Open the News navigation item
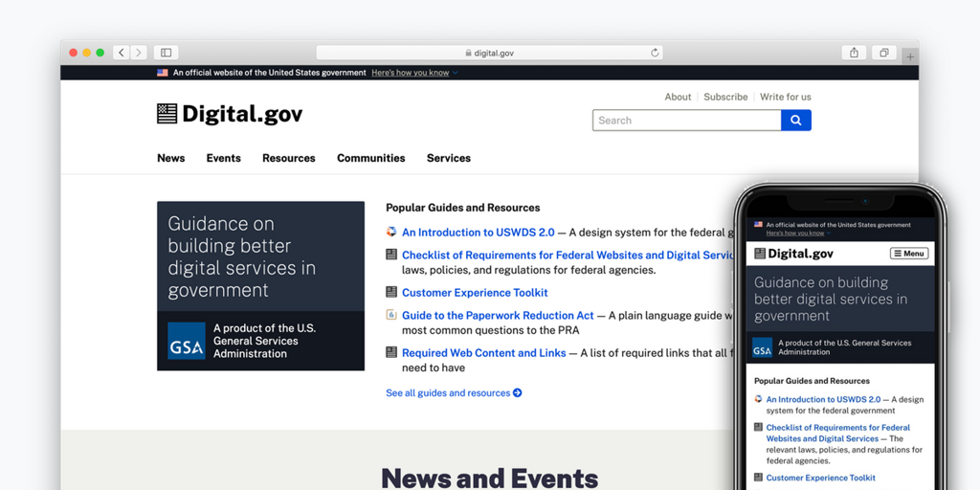The image size is (980, 490). pos(170,158)
